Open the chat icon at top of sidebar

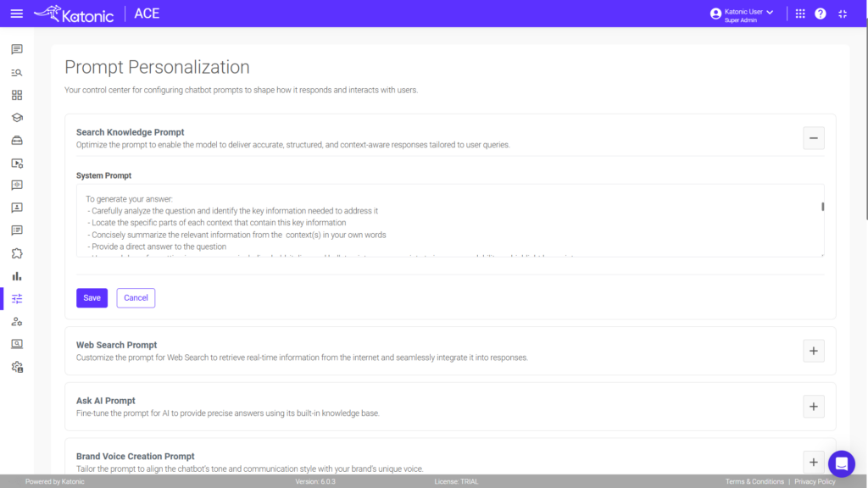17,49
